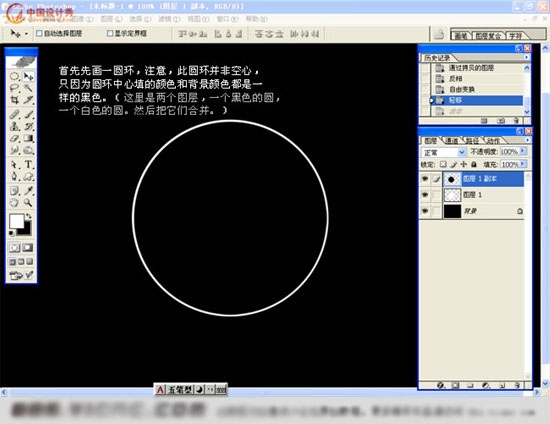Viewport: 550px width, 424px height.
Task: Hide the 图层 1 layer eye
Action: click(x=425, y=194)
